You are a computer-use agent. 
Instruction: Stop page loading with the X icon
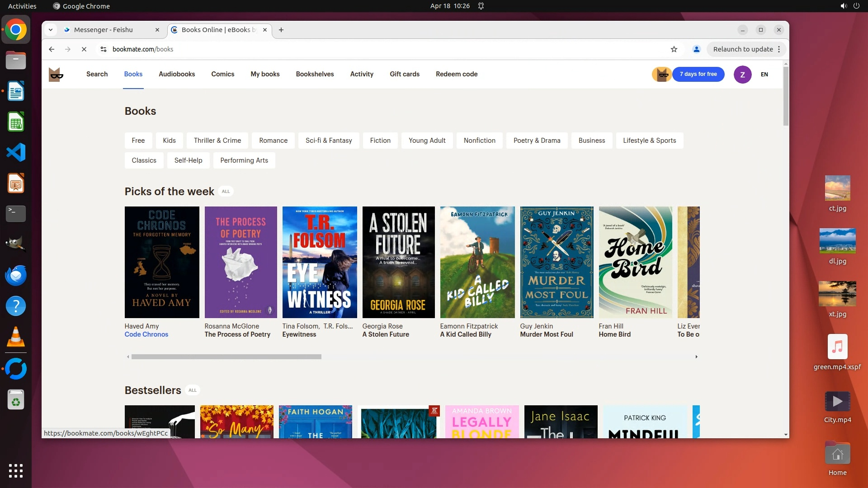click(84, 49)
